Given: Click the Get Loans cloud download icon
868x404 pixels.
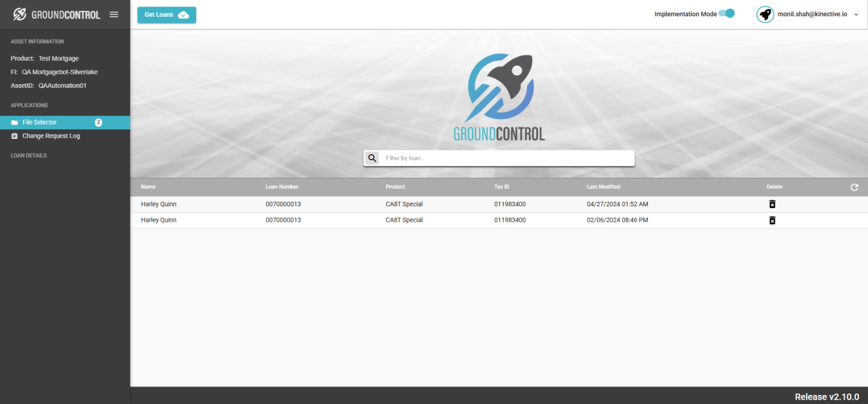Looking at the screenshot, I should [183, 15].
